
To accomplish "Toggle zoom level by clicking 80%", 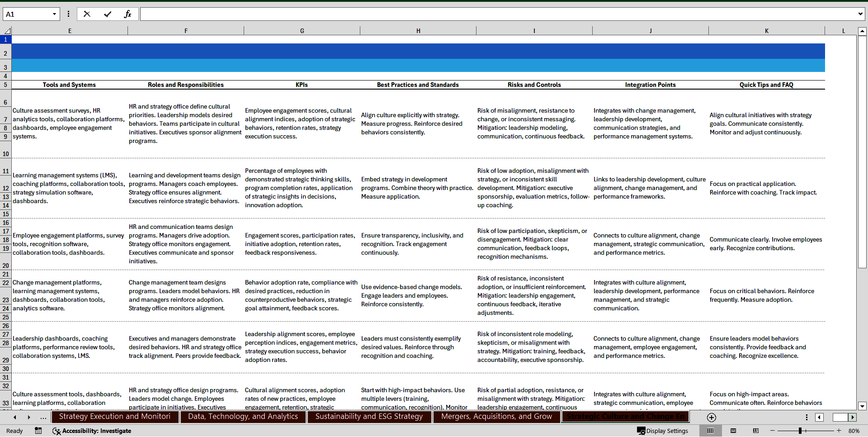I will pyautogui.click(x=854, y=431).
